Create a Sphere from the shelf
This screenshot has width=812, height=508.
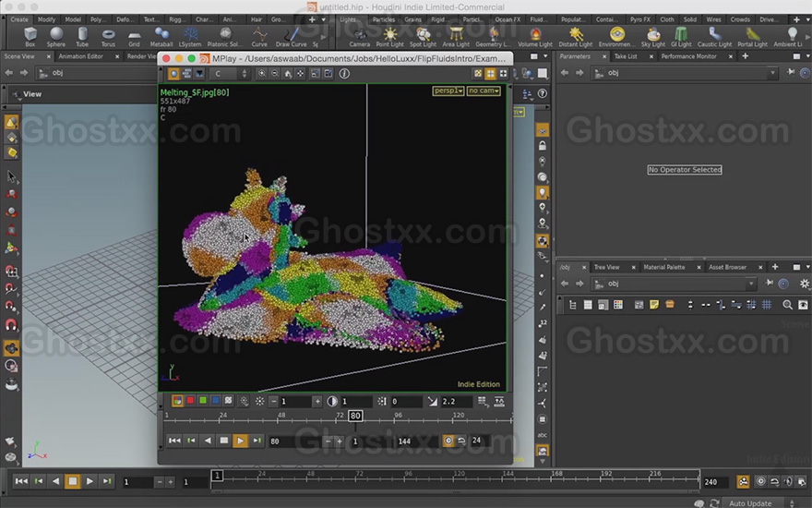tap(56, 36)
